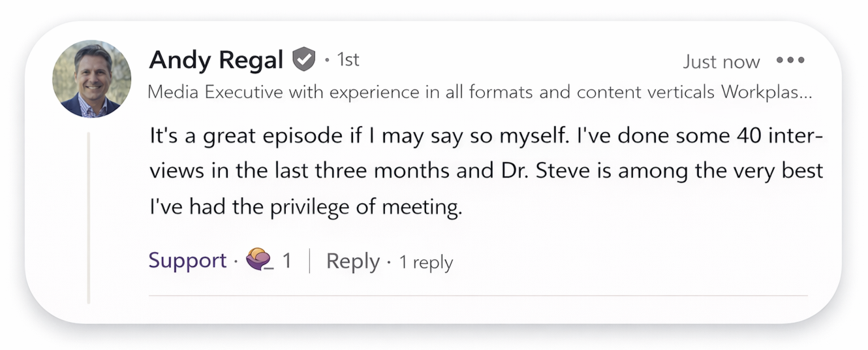View who reacted via the count 1

[287, 261]
